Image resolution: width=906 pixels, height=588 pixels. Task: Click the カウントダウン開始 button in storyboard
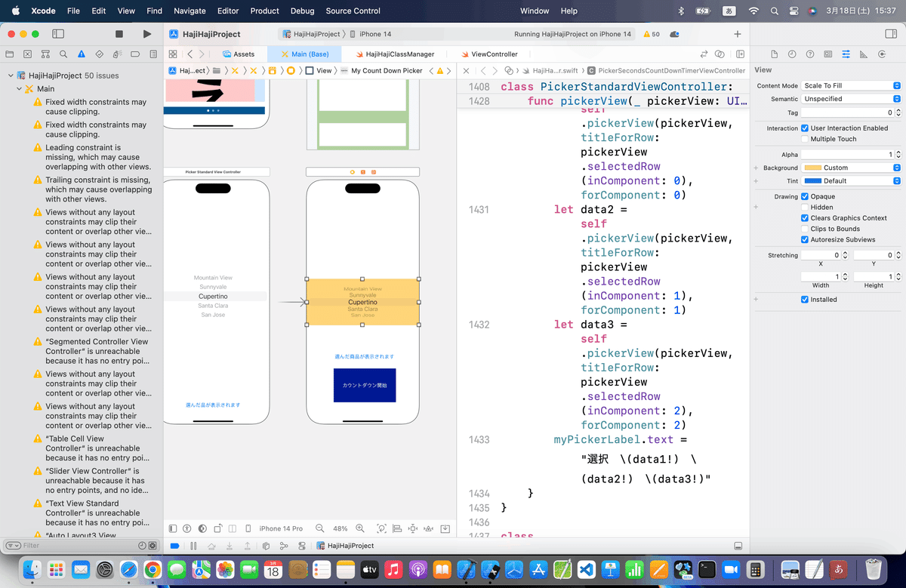click(365, 385)
